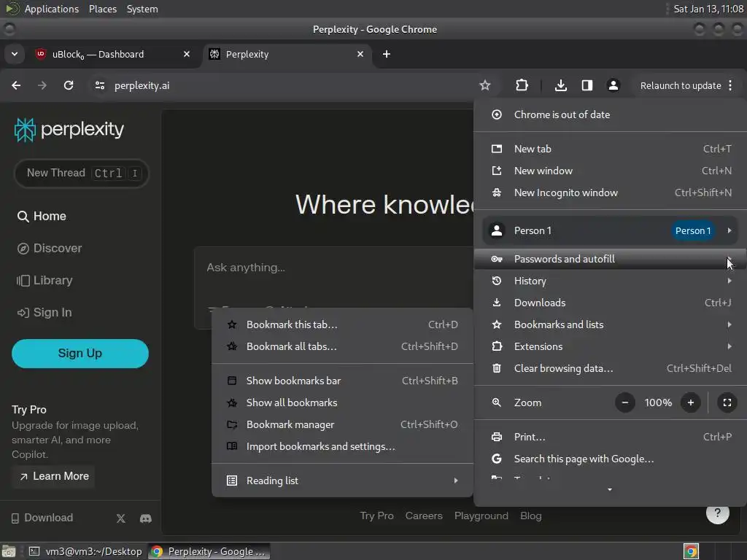Open the Bookmark manager
Image resolution: width=747 pixels, height=560 pixels.
[343, 425]
